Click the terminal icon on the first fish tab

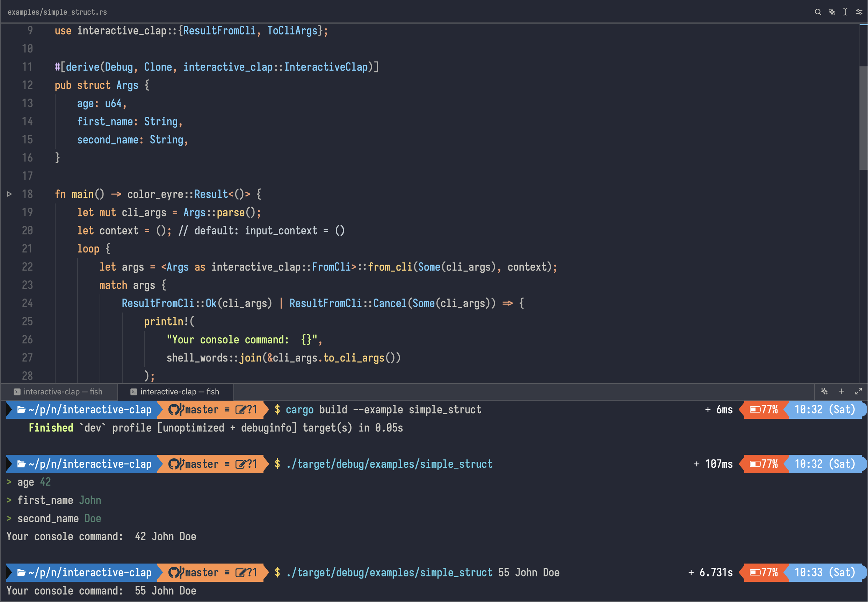pos(17,392)
